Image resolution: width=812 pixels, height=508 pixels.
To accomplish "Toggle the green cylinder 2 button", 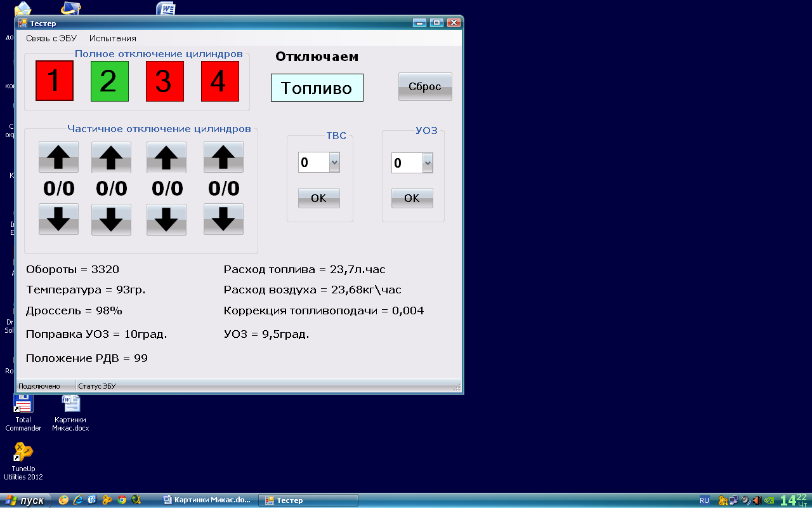I will (110, 81).
